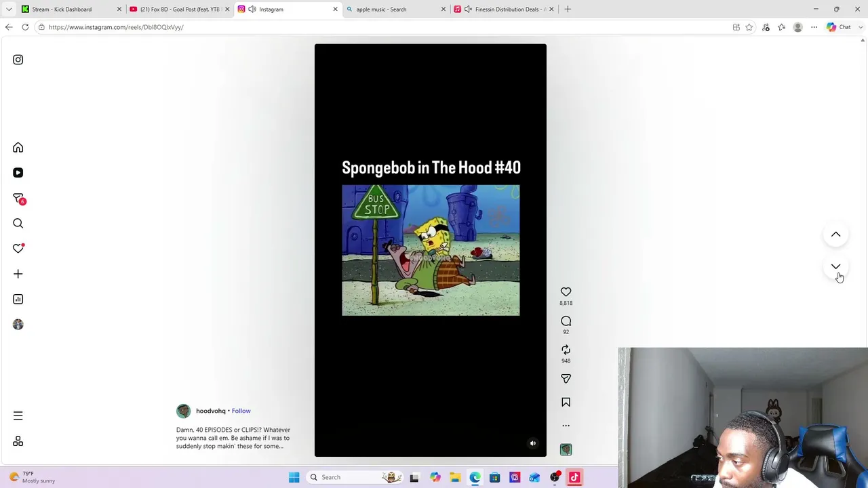This screenshot has height=488, width=868.
Task: Open browser Settings and more menu
Action: coord(814,27)
